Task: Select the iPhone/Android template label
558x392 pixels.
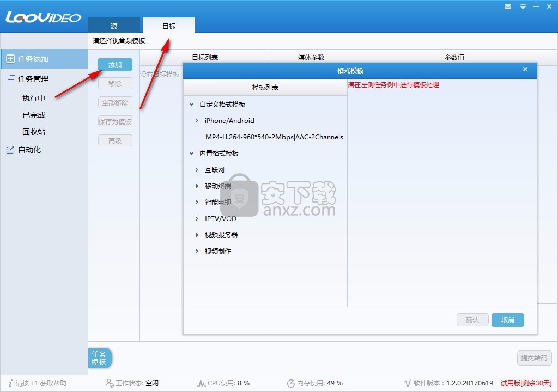Action: point(229,120)
